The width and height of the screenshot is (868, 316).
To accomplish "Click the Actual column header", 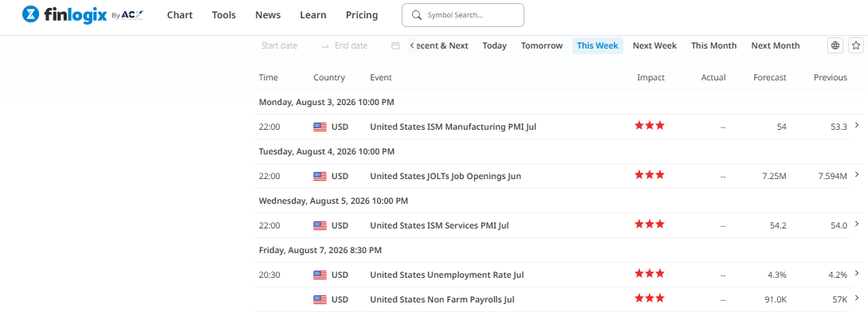I will pyautogui.click(x=713, y=77).
